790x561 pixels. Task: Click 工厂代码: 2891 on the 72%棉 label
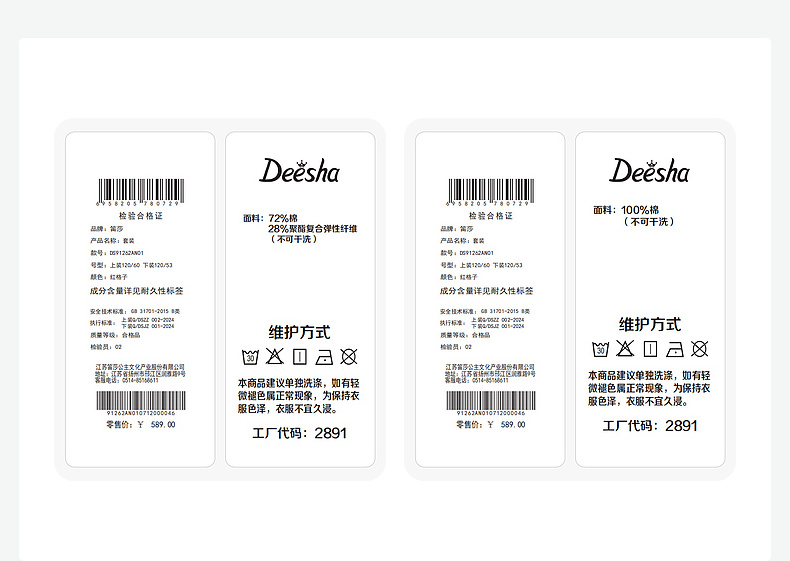[x=299, y=433]
